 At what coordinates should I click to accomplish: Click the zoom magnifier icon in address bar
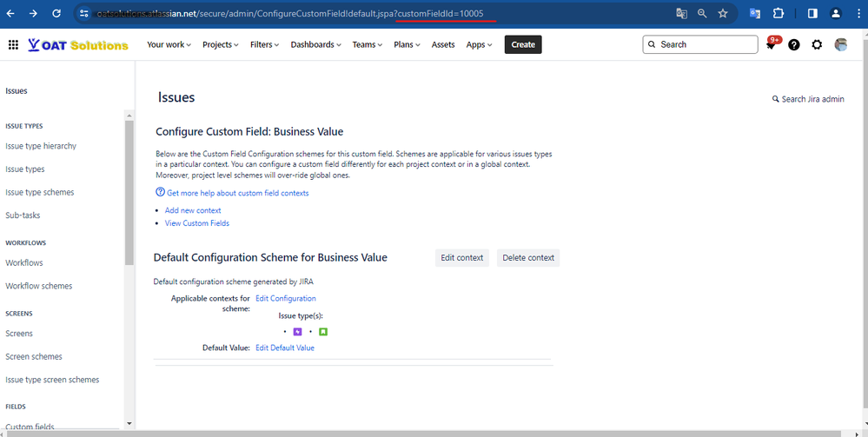tap(702, 14)
